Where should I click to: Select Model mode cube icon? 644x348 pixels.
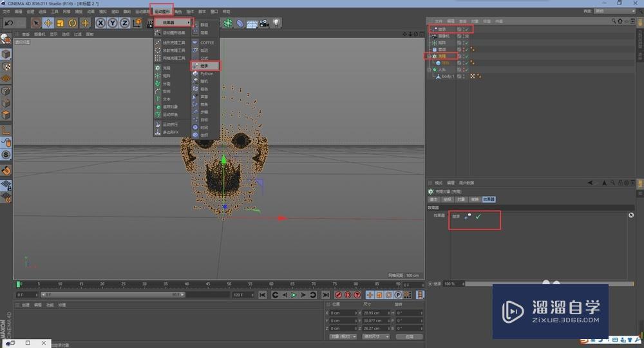point(6,54)
